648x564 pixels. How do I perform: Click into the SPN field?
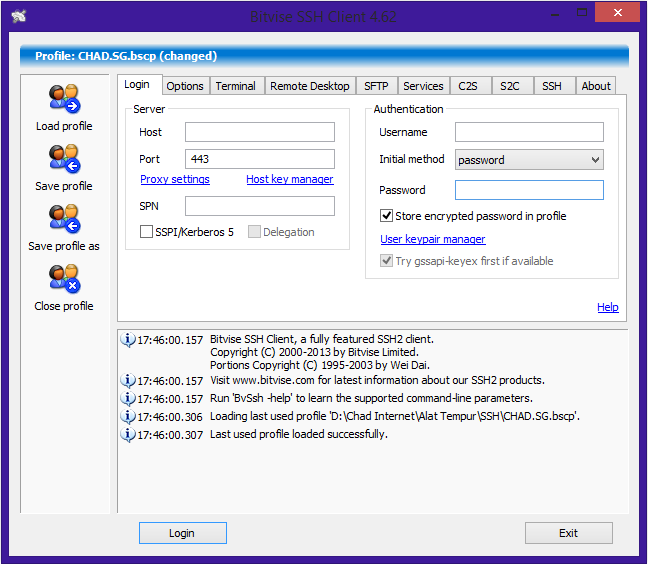(x=260, y=206)
